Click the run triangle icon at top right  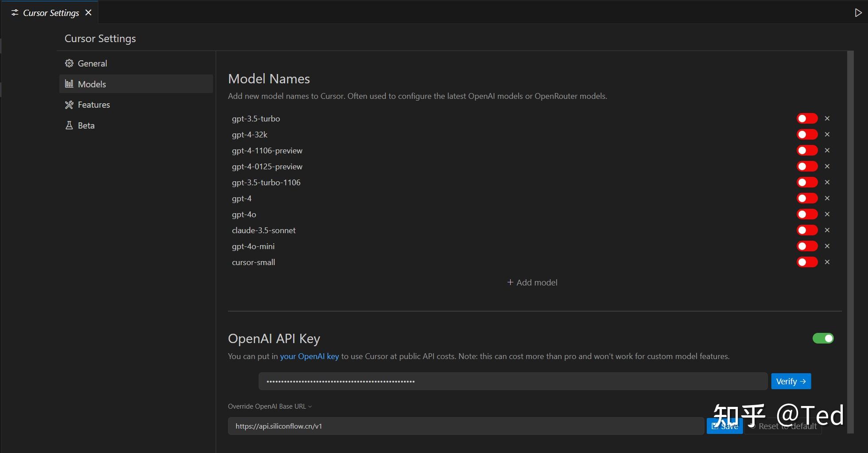pyautogui.click(x=858, y=13)
